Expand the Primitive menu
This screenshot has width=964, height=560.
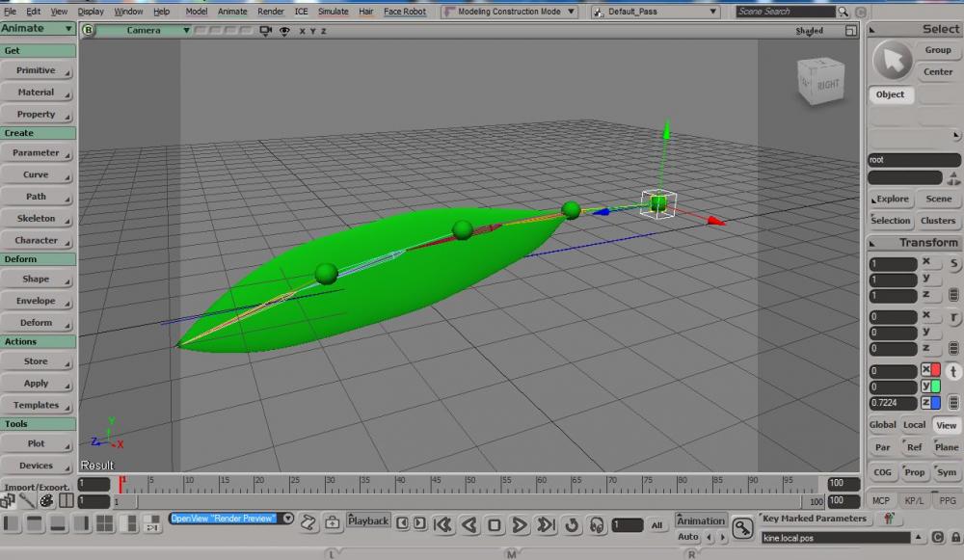pos(39,70)
